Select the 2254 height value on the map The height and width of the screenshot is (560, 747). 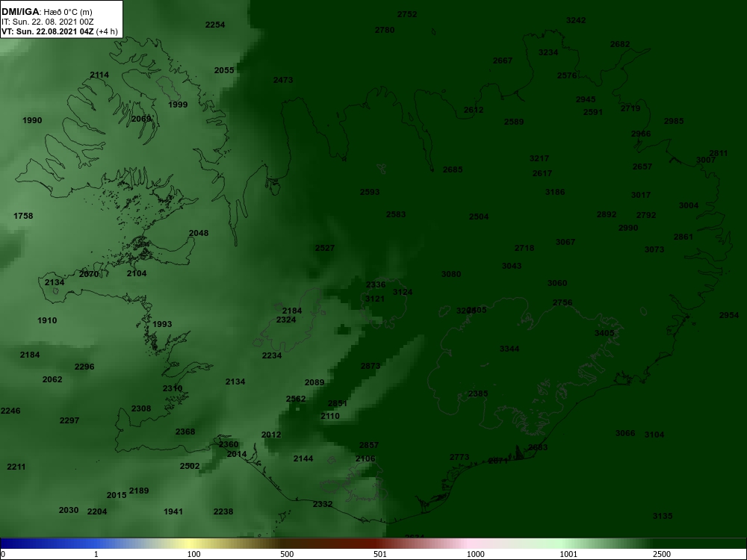(x=215, y=25)
